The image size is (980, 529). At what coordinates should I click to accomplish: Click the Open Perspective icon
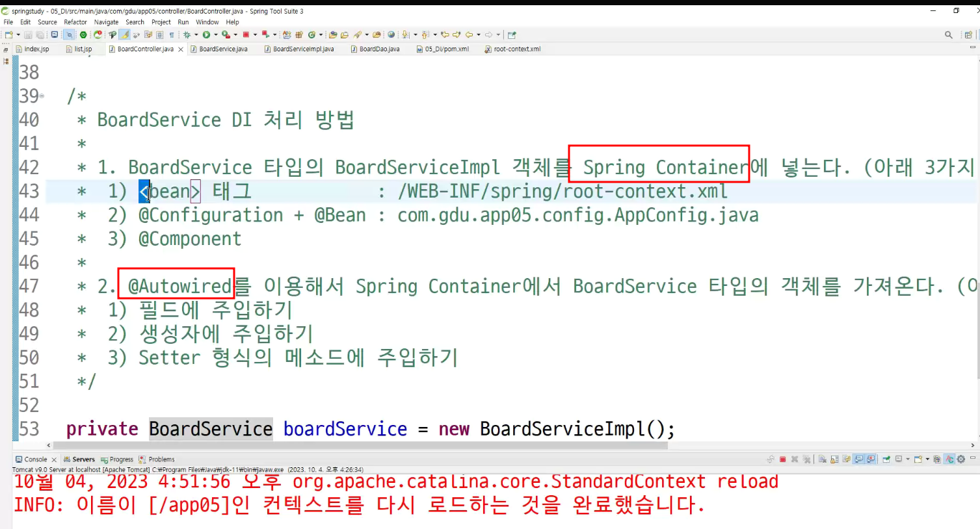(968, 34)
